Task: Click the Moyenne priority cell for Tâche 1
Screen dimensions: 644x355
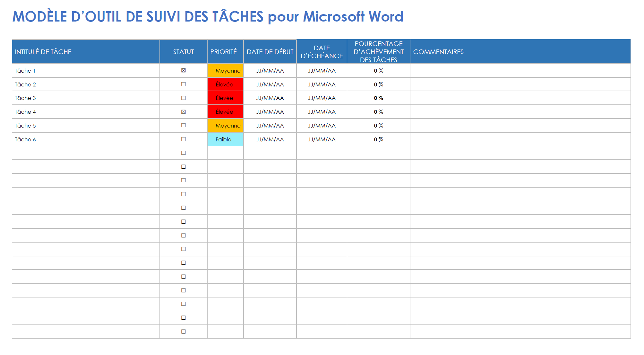Action: tap(225, 71)
